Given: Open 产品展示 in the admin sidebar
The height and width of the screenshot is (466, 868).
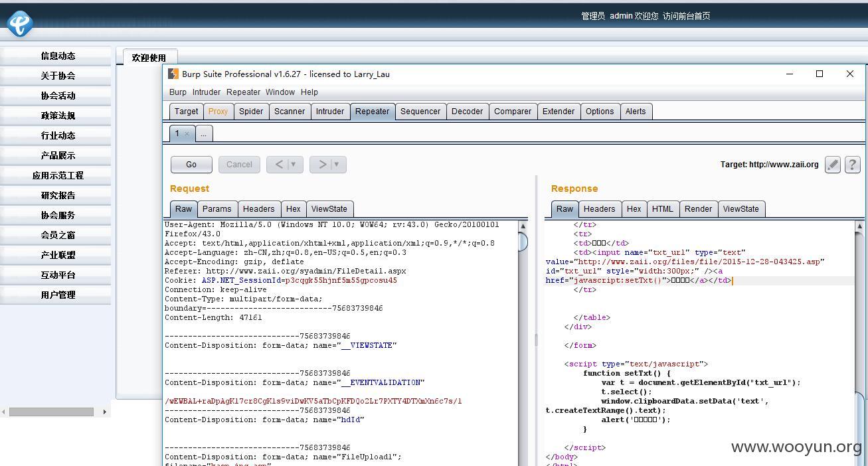Looking at the screenshot, I should (x=56, y=155).
